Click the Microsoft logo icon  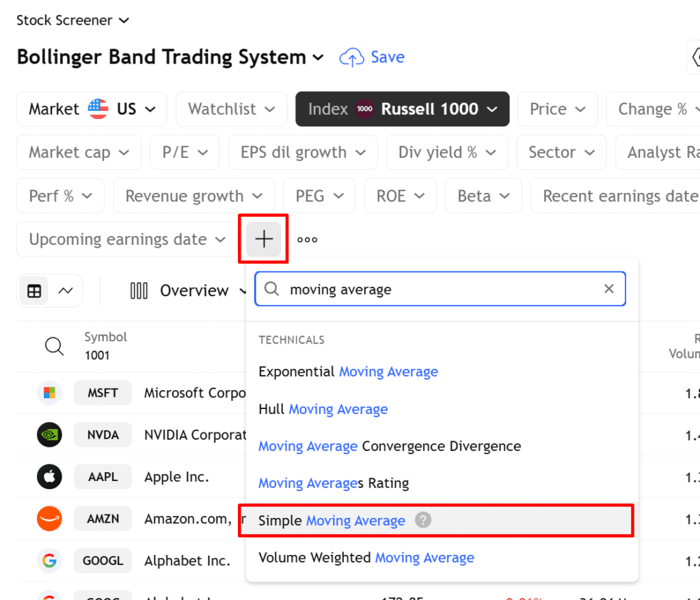tap(49, 393)
